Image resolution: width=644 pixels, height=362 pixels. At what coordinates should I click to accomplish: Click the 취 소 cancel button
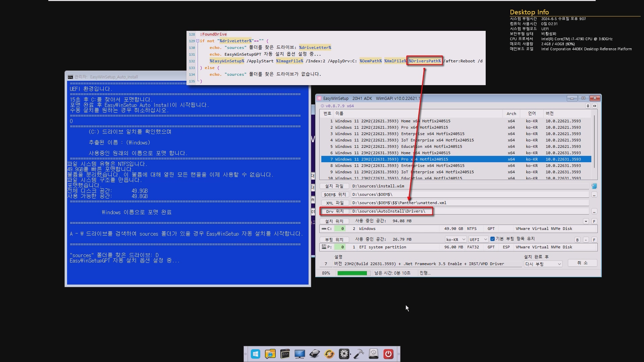(582, 263)
